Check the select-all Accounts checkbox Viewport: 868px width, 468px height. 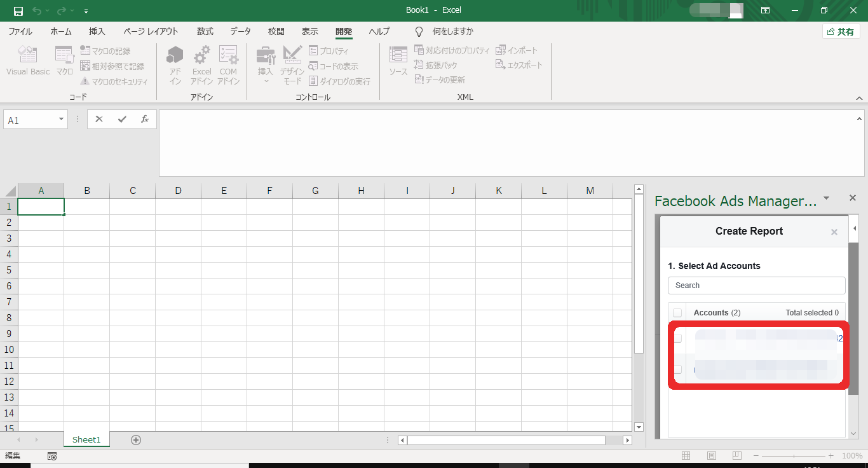(x=677, y=313)
